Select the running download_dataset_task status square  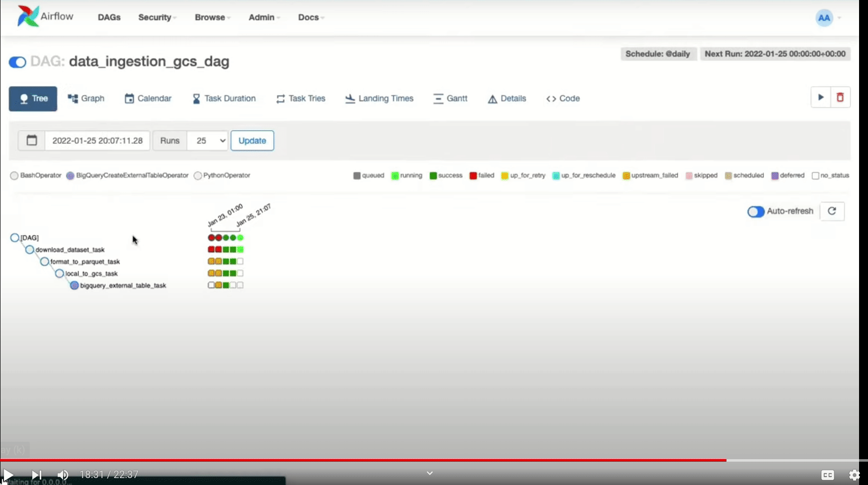(240, 250)
